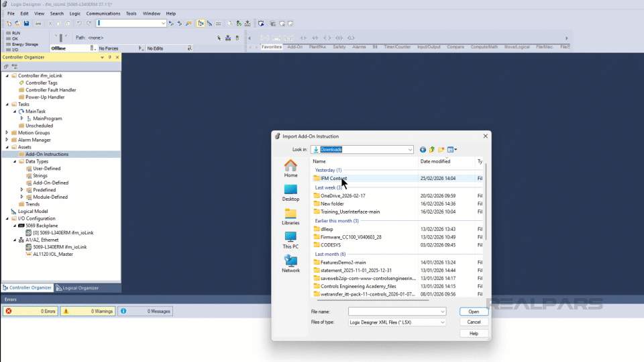Click the Errors filter icon
This screenshot has width=644, height=362.
(9, 312)
